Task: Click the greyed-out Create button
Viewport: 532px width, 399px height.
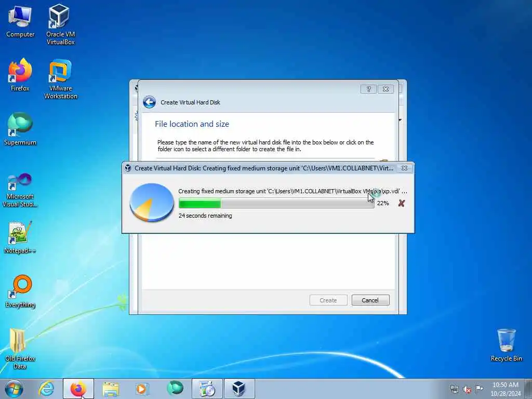Action: (x=328, y=300)
